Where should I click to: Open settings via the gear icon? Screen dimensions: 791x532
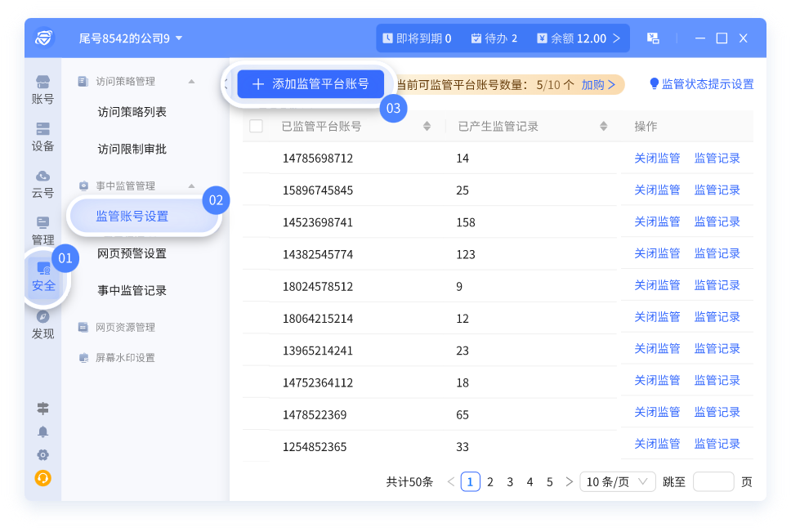(x=42, y=454)
